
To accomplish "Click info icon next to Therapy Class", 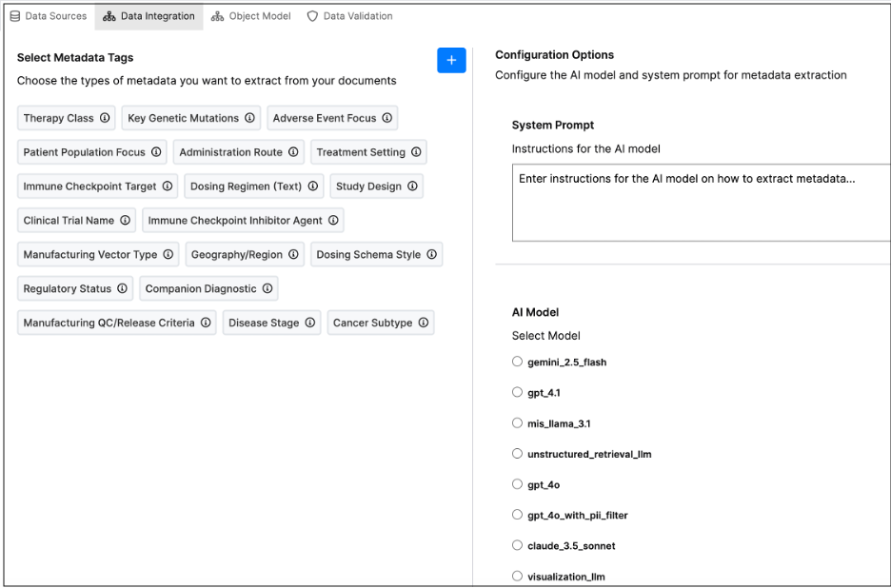I will [x=105, y=118].
